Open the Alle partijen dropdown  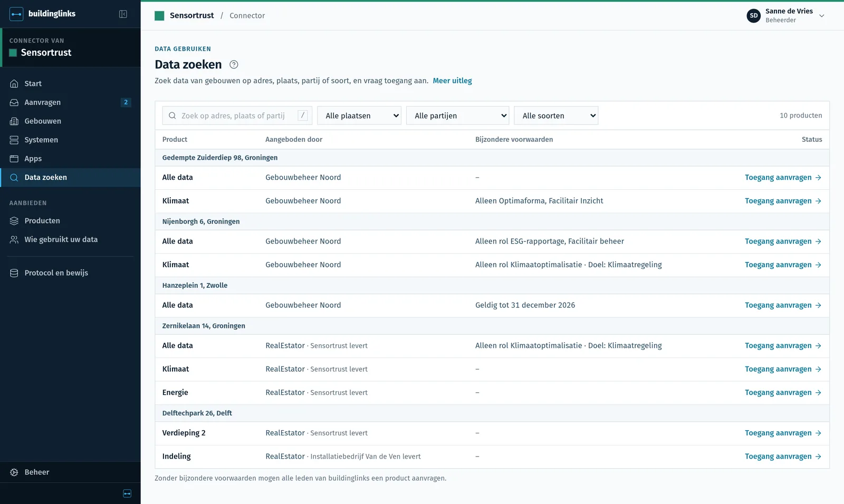458,115
